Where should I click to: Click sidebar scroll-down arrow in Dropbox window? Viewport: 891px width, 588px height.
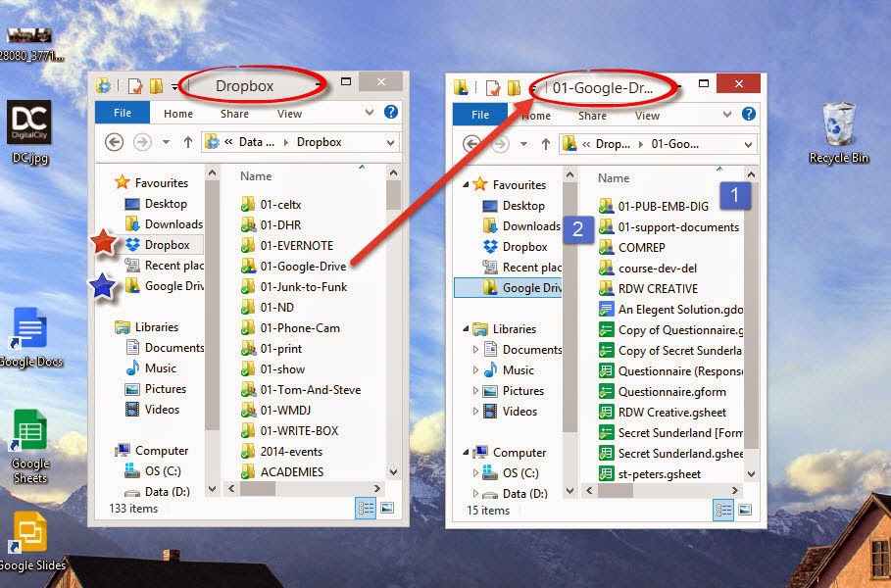(212, 489)
